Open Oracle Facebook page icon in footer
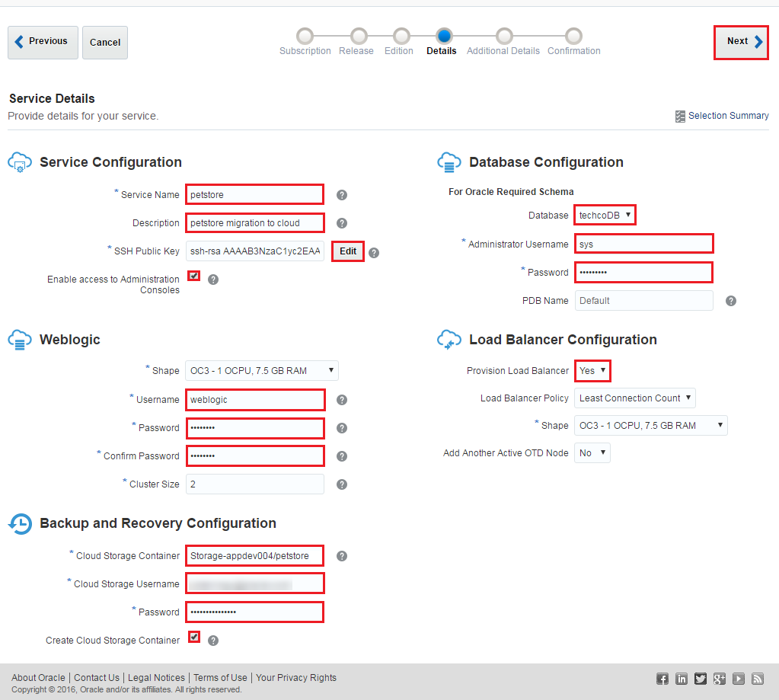This screenshot has height=700, width=779. pos(662,679)
